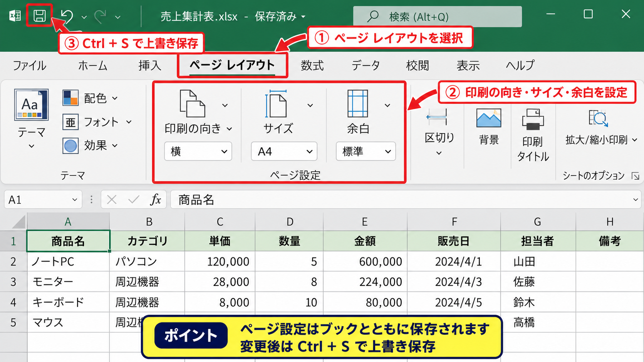This screenshot has height=362, width=644.
Task: Click the 検索 (Alt+Q) search box
Action: 438,17
